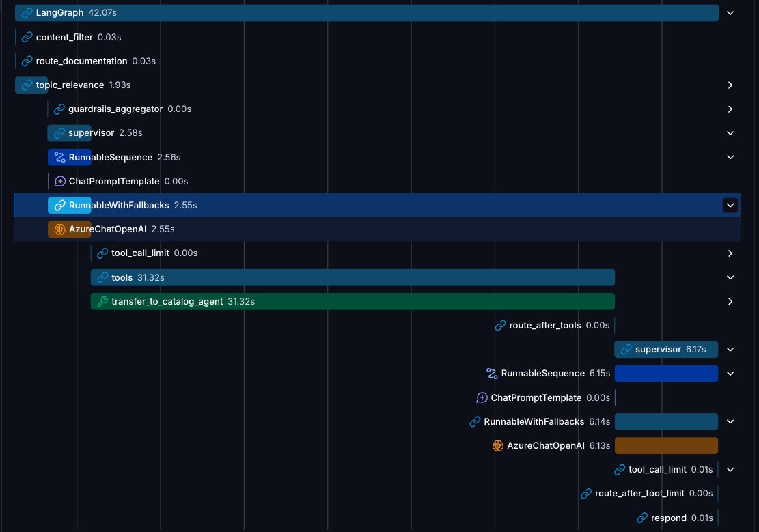Click the link icon beside LangGraph

27,12
